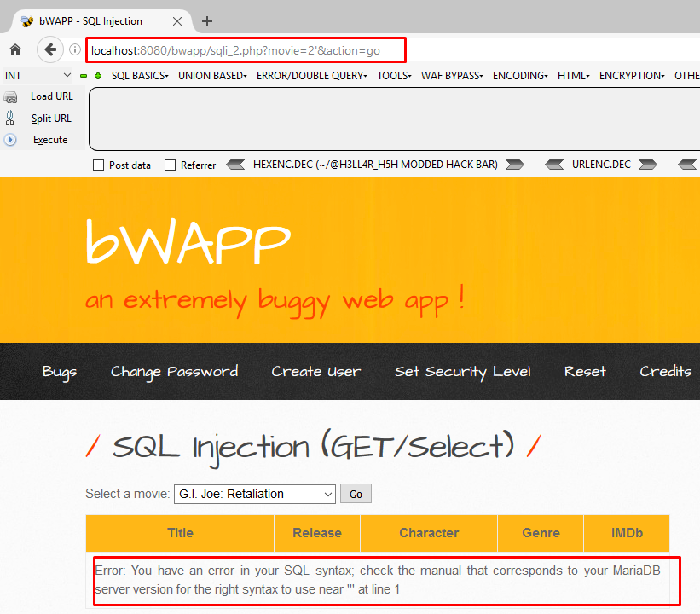Viewport: 700px width, 614px height.
Task: Click the Load URL icon in HackBar
Action: click(x=10, y=96)
